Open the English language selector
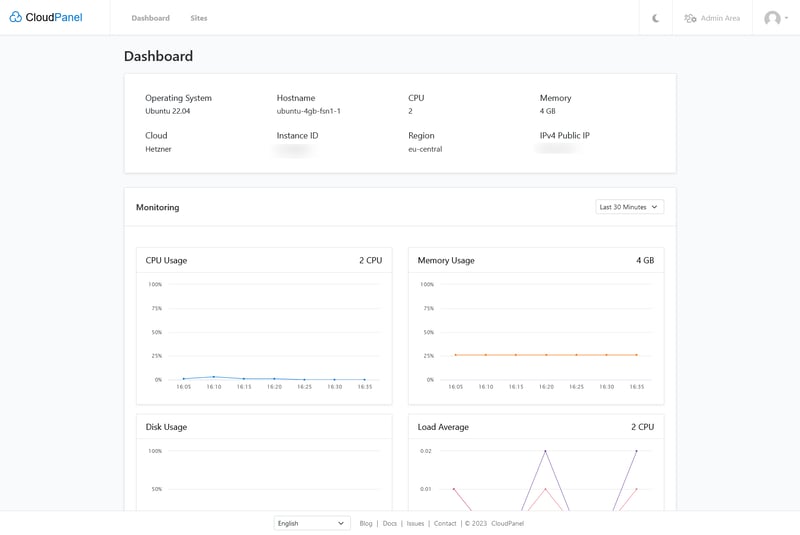The width and height of the screenshot is (800, 535). pyautogui.click(x=312, y=523)
